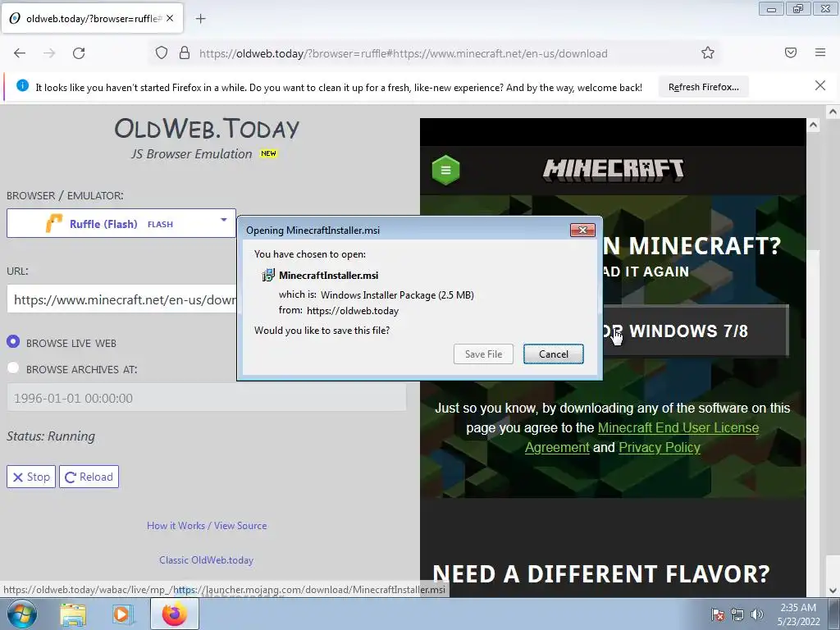Screen dimensions: 840x630
Task: Open the green Minecraft hamburger menu
Action: 445,171
